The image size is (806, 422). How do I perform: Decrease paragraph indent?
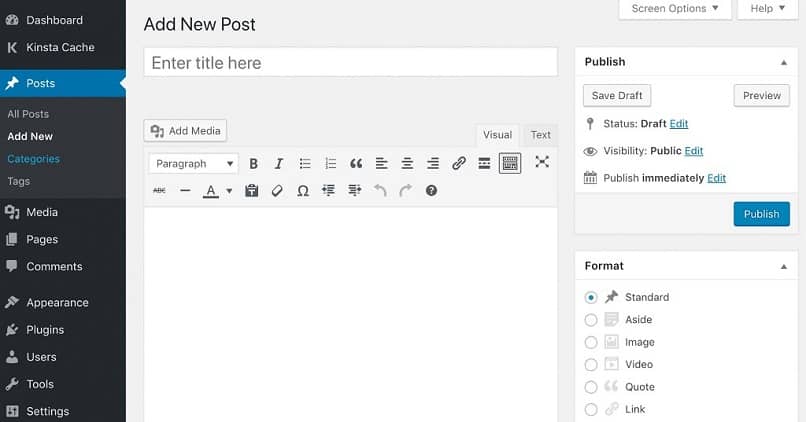(328, 191)
